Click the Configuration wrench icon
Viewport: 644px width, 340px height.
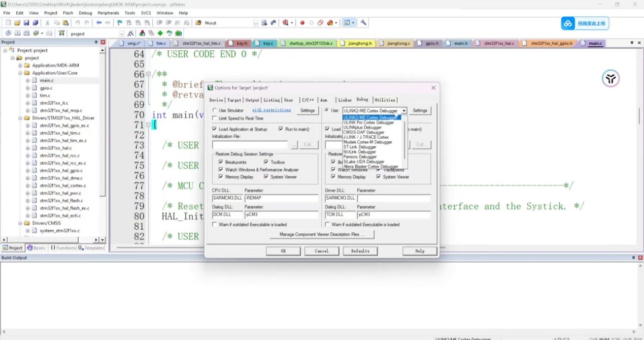pyautogui.click(x=363, y=23)
